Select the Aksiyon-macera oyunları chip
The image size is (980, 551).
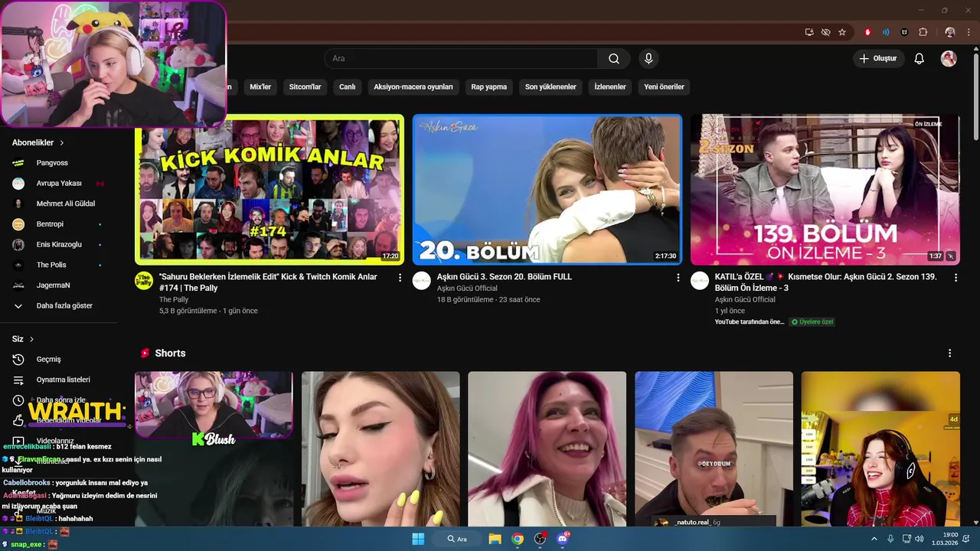(413, 87)
